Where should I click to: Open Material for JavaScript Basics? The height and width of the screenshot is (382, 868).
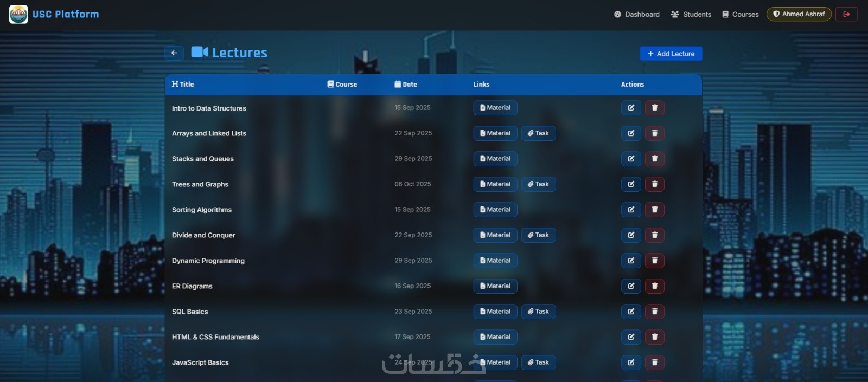click(495, 362)
